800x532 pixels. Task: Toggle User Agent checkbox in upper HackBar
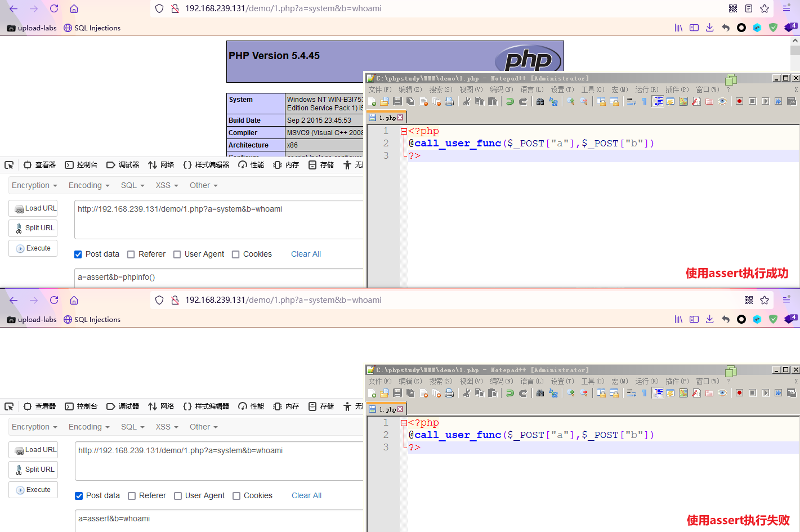[177, 254]
